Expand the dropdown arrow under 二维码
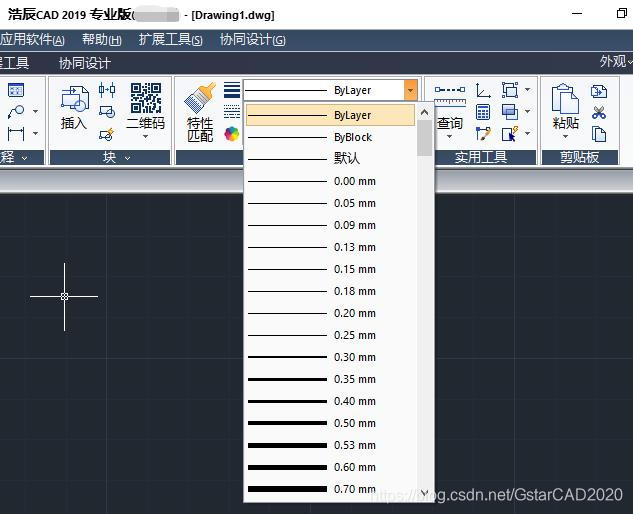This screenshot has width=633, height=514. 146,137
